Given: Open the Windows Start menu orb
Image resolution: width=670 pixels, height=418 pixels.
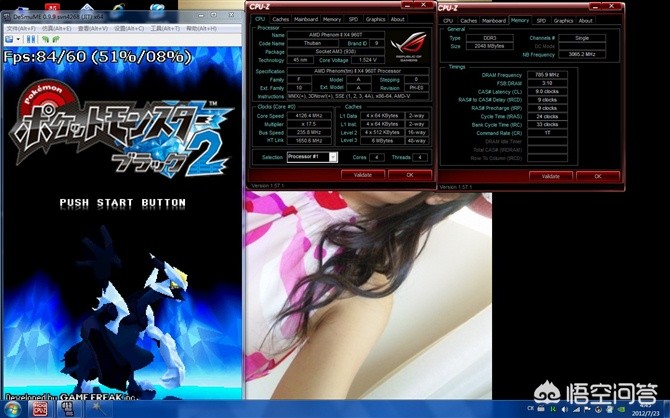Looking at the screenshot, I should pos(13,409).
